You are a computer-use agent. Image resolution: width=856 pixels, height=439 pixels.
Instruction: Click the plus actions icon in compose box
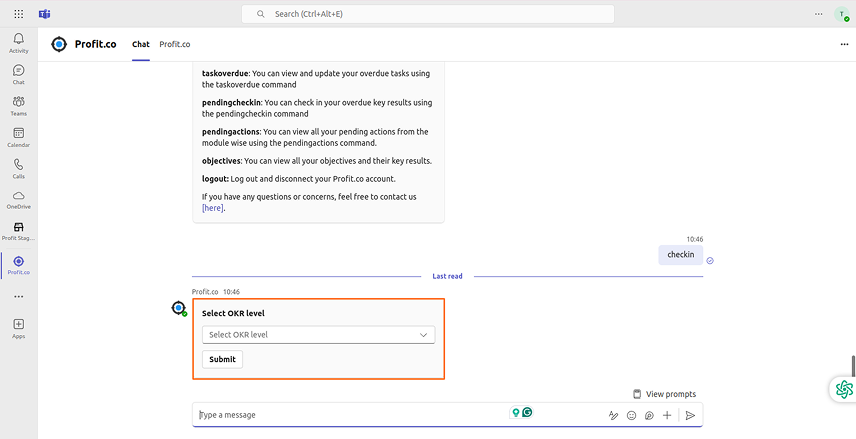click(667, 415)
